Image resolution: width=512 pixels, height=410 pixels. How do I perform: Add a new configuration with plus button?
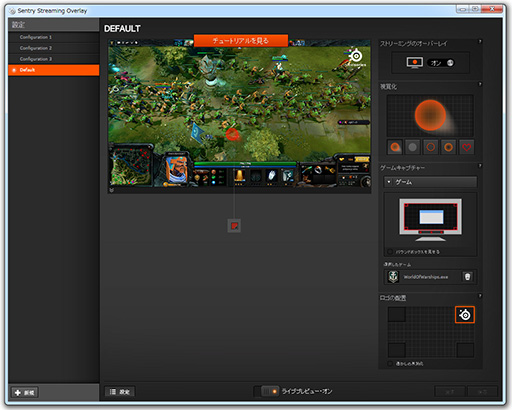25,392
